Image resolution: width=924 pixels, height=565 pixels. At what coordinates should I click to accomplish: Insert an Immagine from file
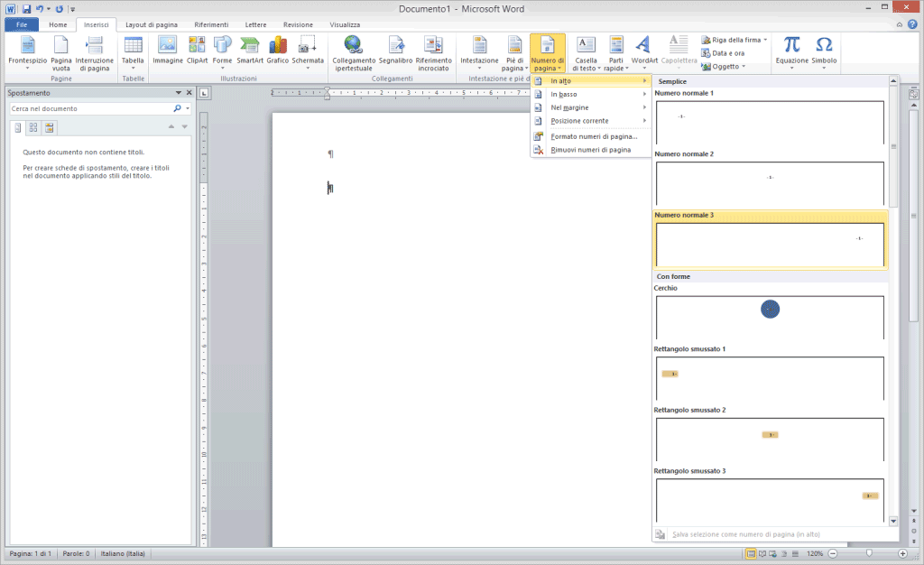pyautogui.click(x=167, y=50)
